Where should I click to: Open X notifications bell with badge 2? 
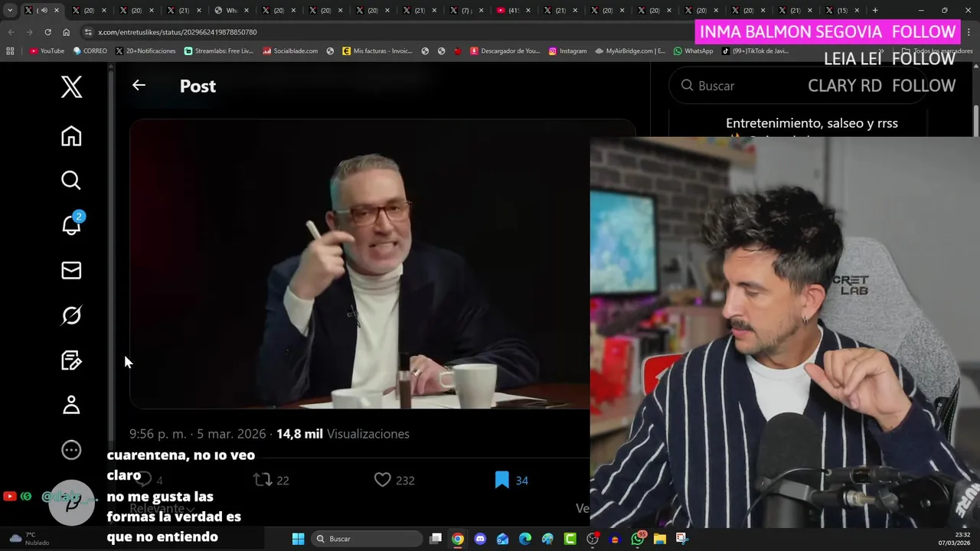pyautogui.click(x=72, y=224)
